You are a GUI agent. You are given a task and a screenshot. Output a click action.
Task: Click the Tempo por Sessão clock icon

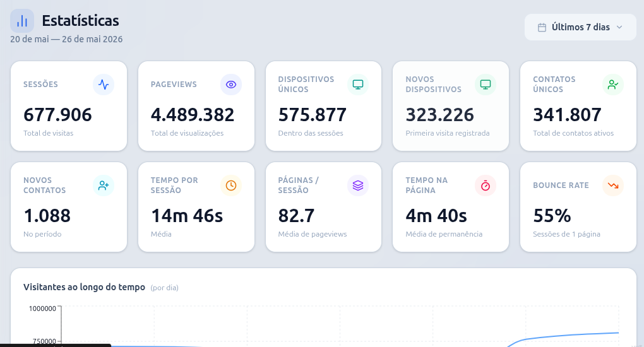[x=231, y=185]
